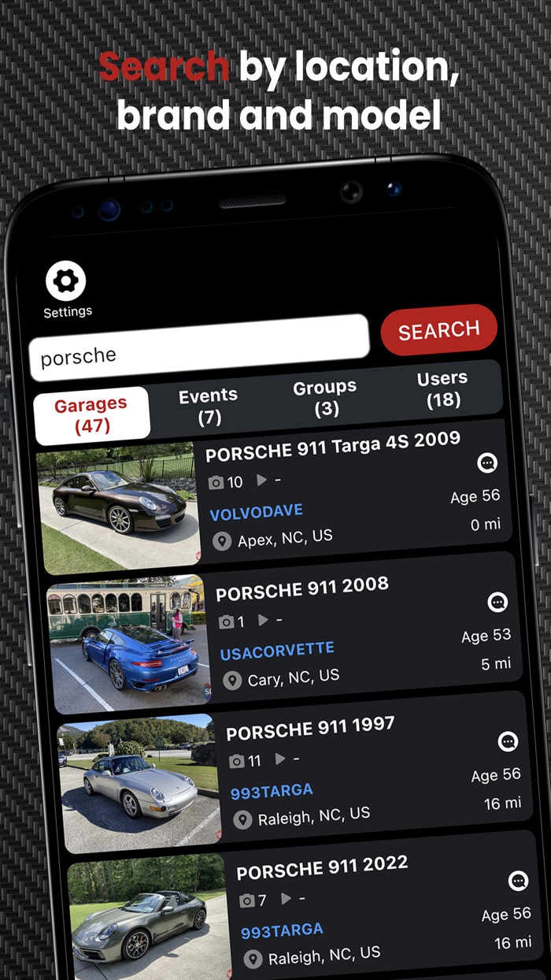Switch to the Groups (3) tab
This screenshot has width=551, height=980.
(325, 398)
